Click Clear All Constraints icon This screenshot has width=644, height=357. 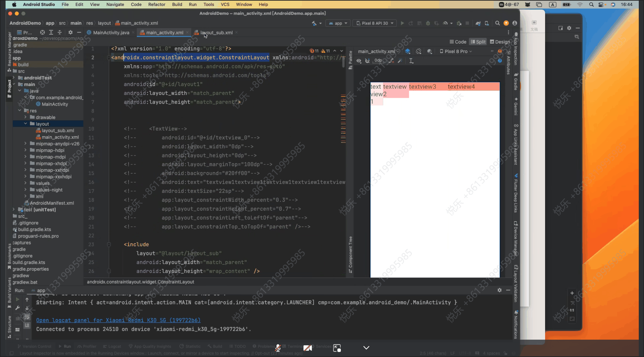[391, 61]
